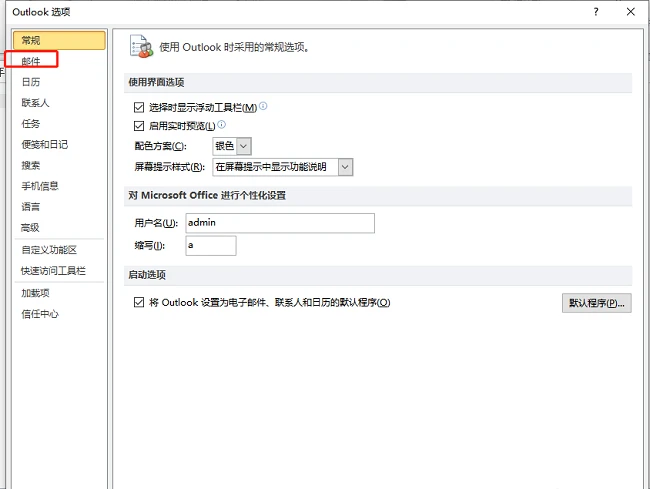
Task: Open dialog help with question mark
Action: click(x=596, y=12)
